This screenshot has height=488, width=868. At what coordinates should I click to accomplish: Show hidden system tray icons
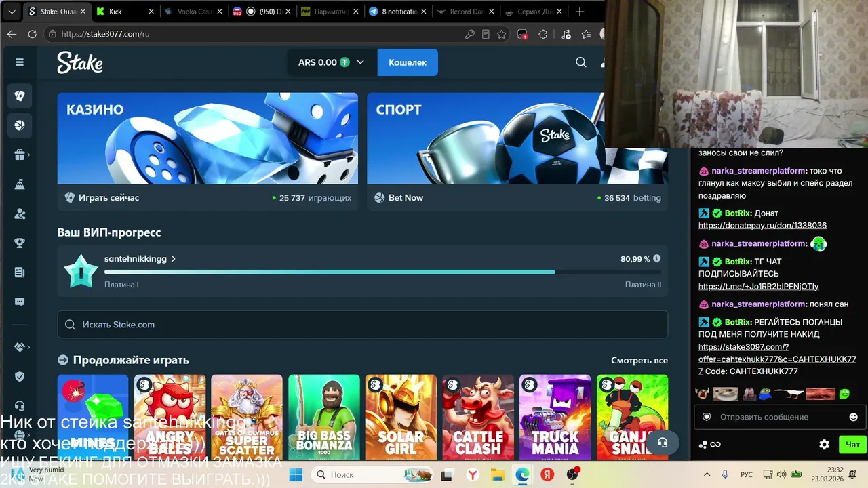tap(707, 474)
